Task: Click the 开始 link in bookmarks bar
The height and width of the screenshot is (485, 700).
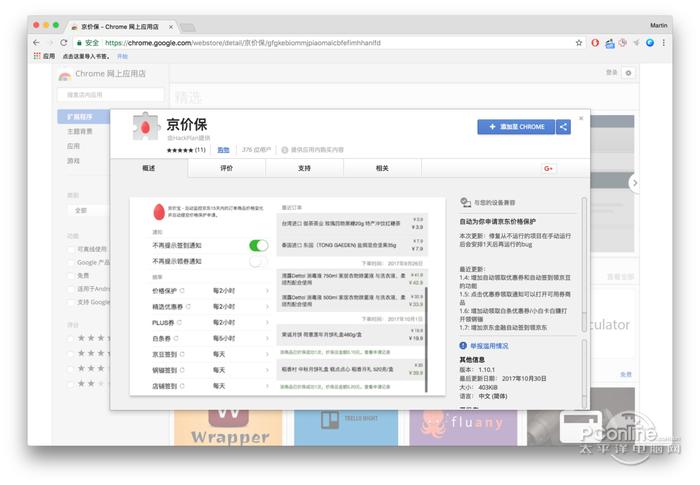Action: 122,56
